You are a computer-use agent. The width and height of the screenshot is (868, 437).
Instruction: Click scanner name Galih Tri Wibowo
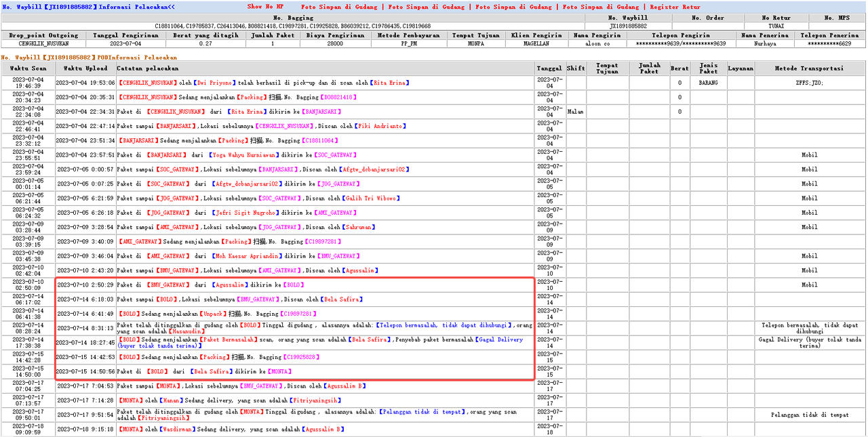coord(370,199)
